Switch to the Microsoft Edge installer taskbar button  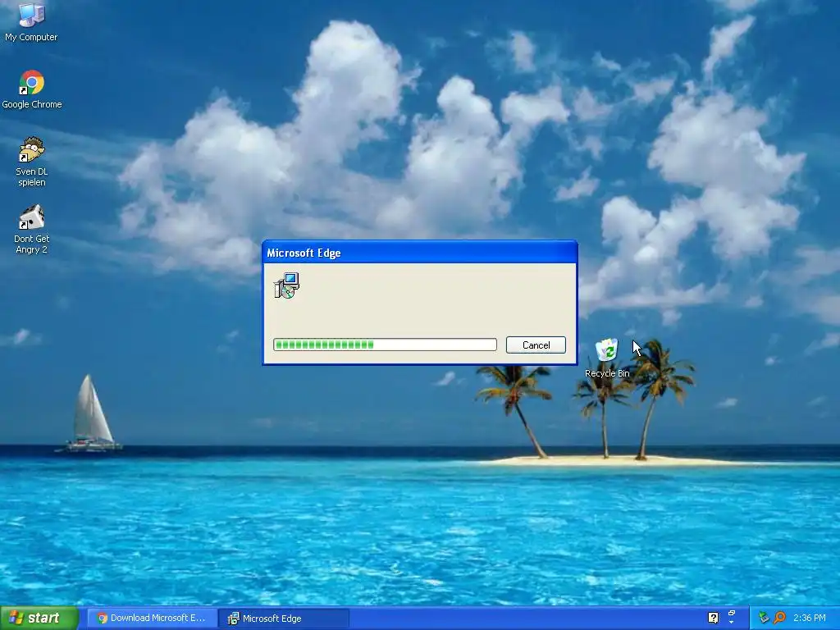(x=285, y=619)
